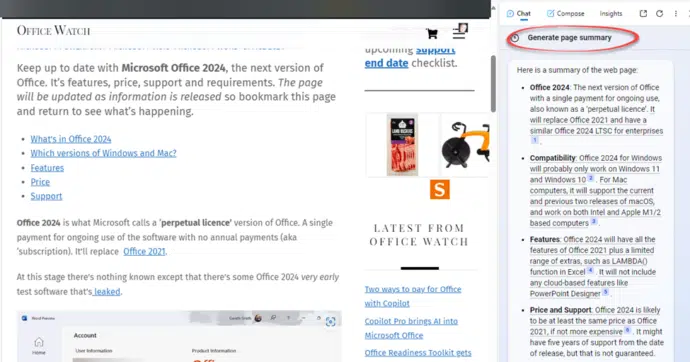Viewport: 690px width, 362px height.
Task: Open Copilot in new window icon
Action: 643,14
